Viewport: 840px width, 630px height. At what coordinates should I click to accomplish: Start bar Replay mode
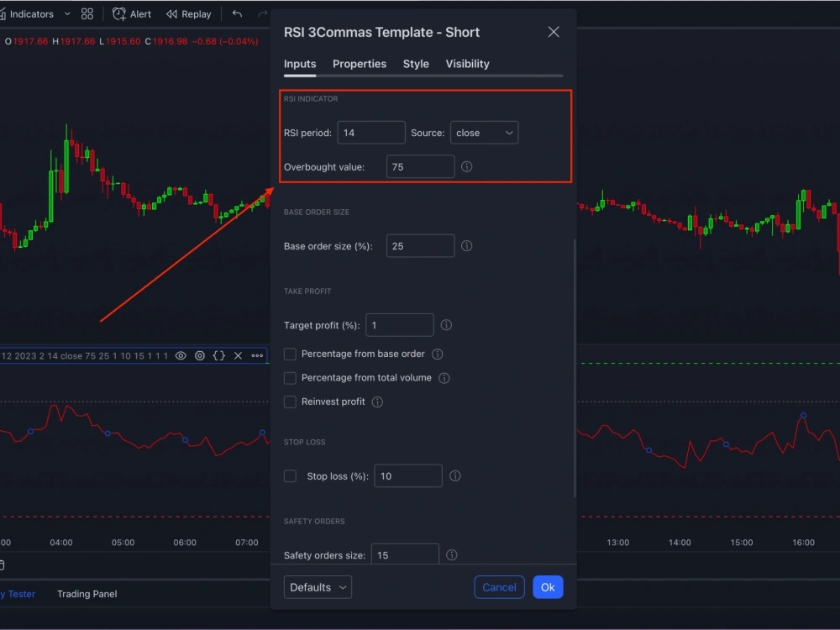pyautogui.click(x=189, y=14)
